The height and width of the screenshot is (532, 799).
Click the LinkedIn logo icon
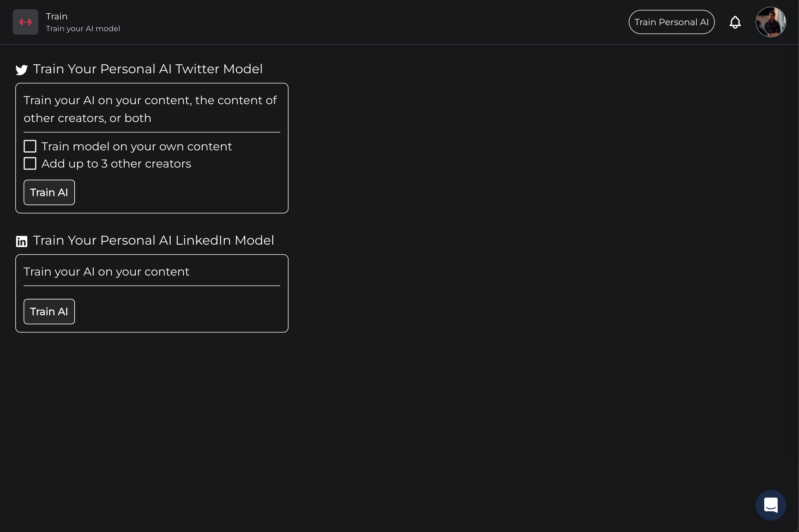(21, 241)
